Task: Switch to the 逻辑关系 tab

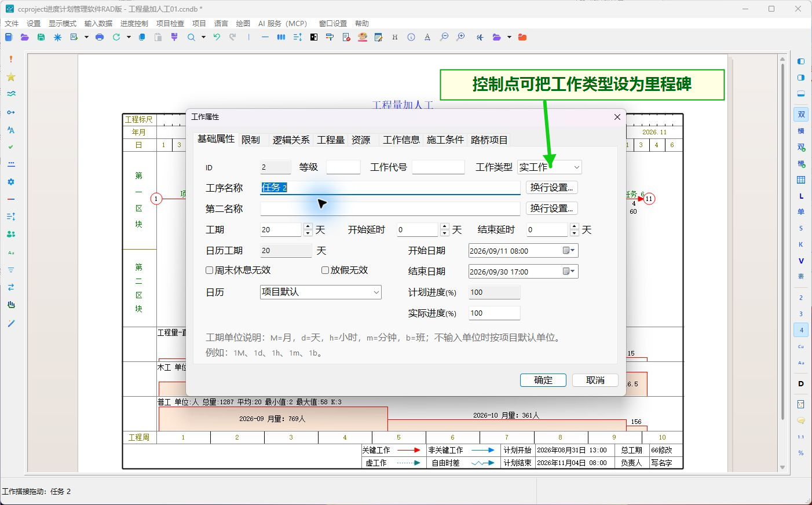Action: [x=291, y=140]
